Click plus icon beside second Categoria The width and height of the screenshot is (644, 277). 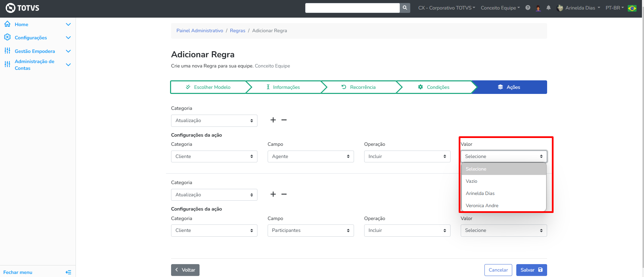click(273, 194)
